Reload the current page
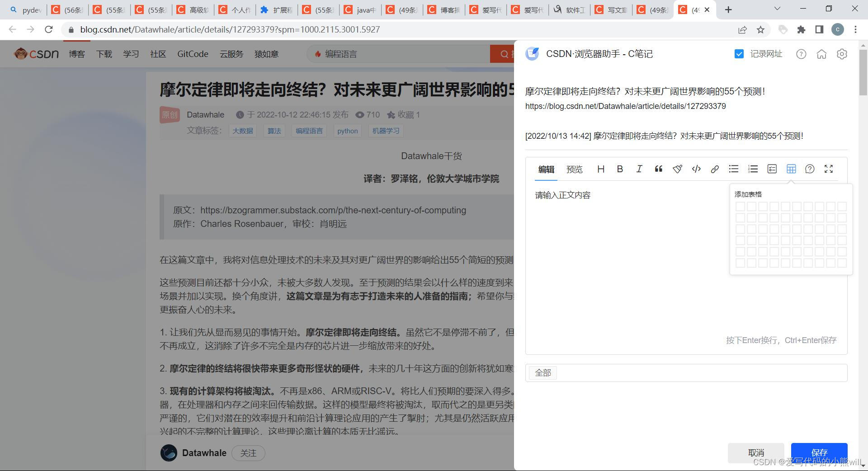The width and height of the screenshot is (868, 471). (x=49, y=30)
